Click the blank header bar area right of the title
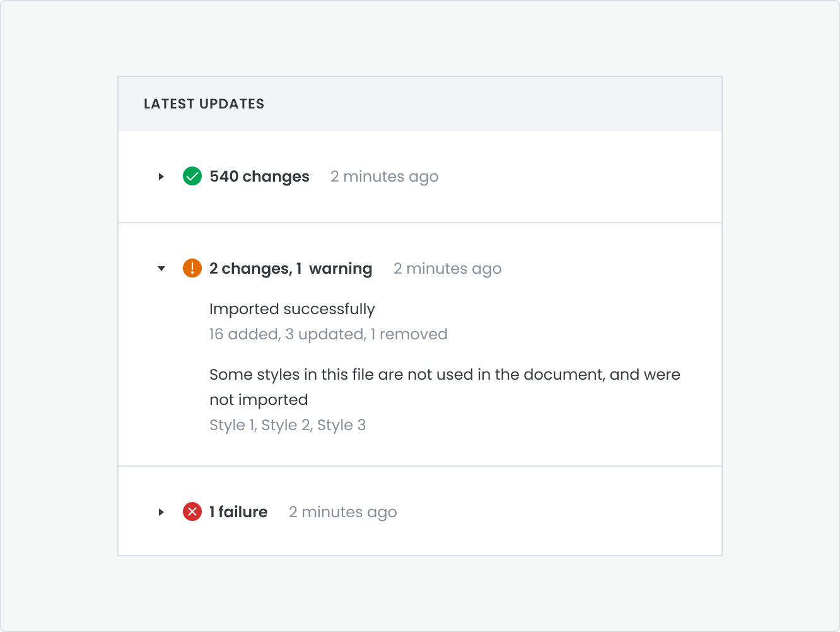The height and width of the screenshot is (632, 840). coord(492,104)
